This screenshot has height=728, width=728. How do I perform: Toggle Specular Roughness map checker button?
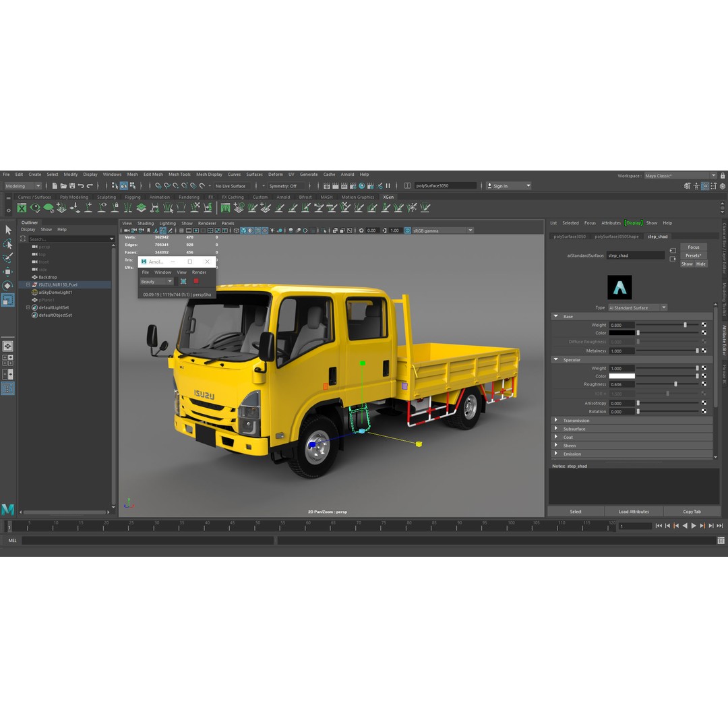tap(704, 384)
